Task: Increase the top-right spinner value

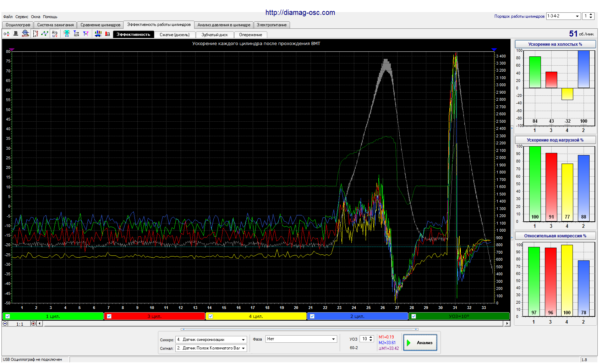Action: coord(591,15)
